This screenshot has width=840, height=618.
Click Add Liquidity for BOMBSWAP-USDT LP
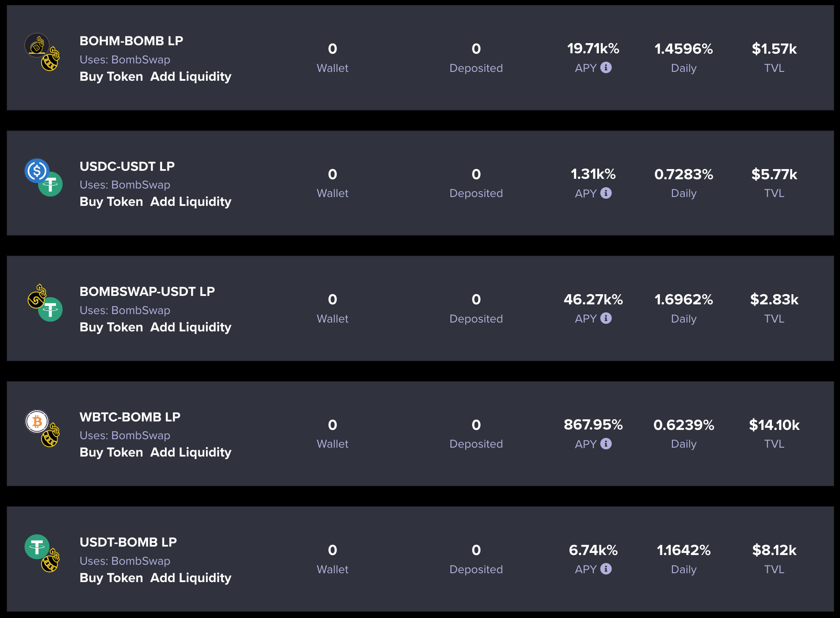click(x=191, y=327)
